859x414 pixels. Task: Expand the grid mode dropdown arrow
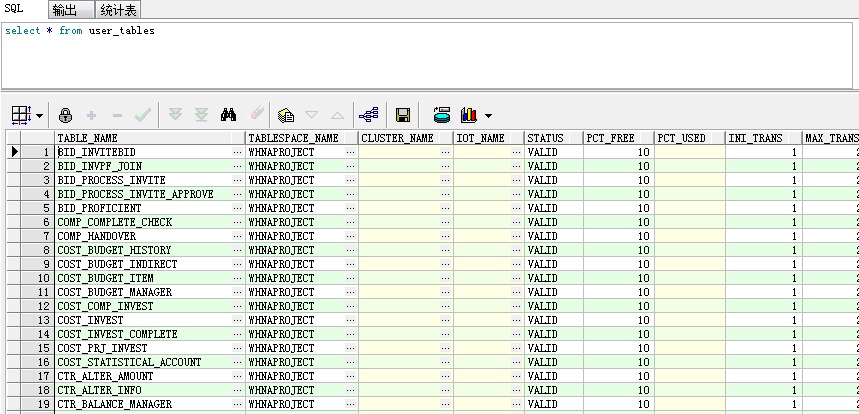[39, 116]
